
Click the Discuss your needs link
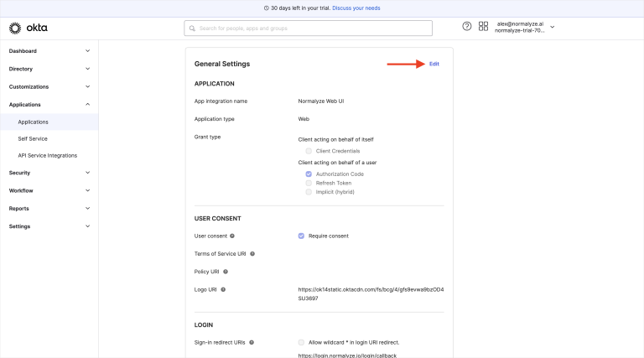[x=355, y=8]
